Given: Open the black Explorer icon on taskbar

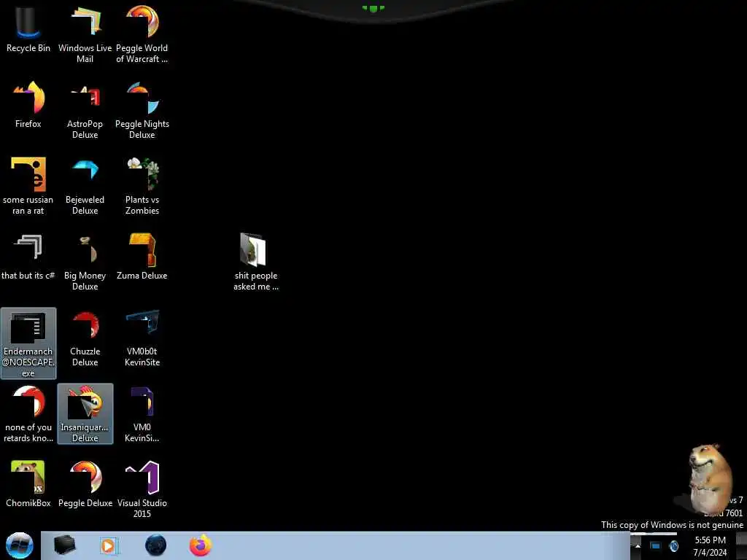Looking at the screenshot, I should (64, 545).
